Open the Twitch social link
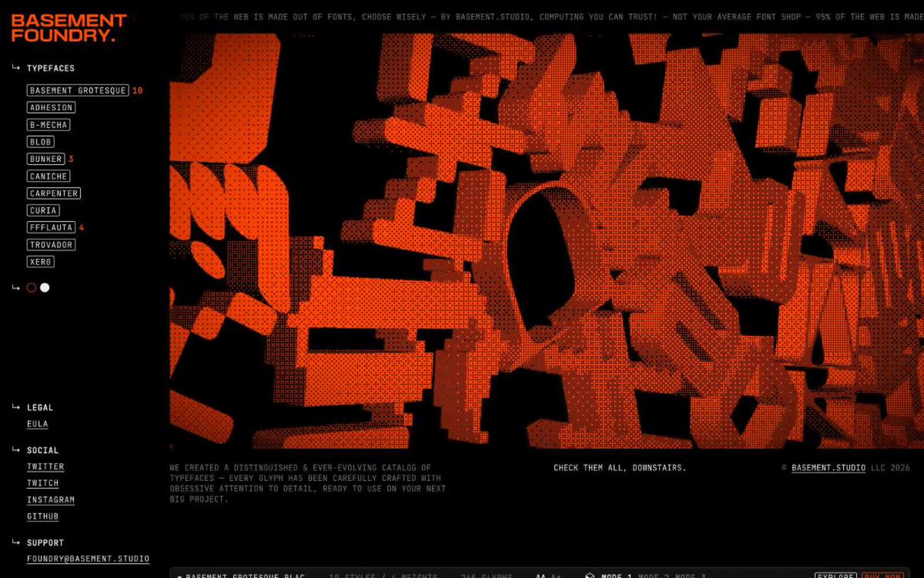Image resolution: width=924 pixels, height=578 pixels. click(43, 483)
